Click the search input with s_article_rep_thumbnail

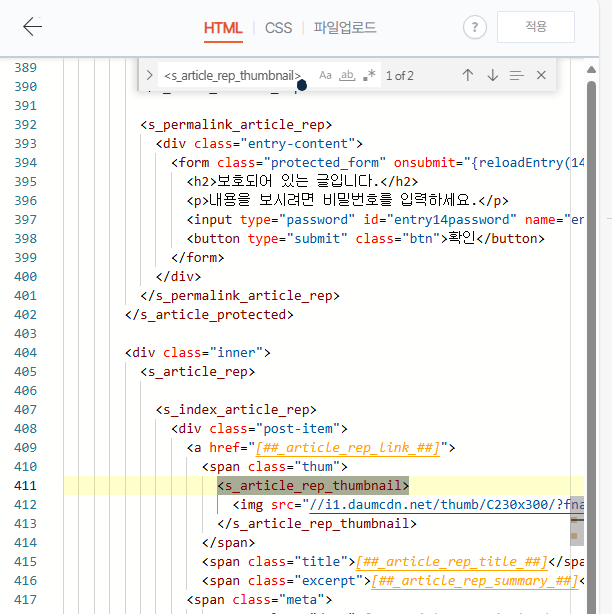(x=232, y=75)
